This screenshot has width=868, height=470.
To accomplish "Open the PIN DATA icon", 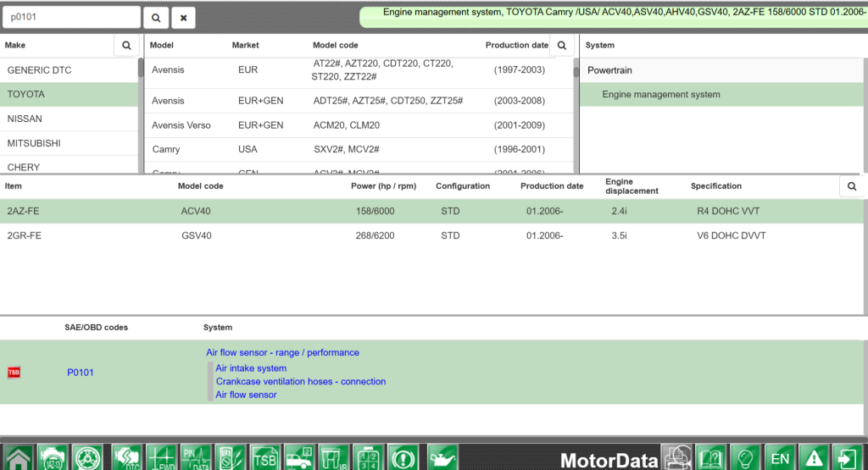I will (196, 458).
